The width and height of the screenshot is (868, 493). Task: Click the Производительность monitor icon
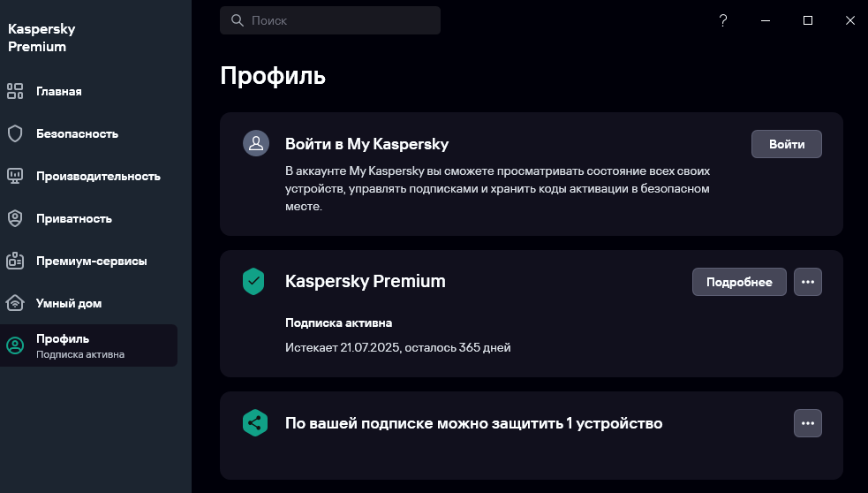pyautogui.click(x=15, y=176)
